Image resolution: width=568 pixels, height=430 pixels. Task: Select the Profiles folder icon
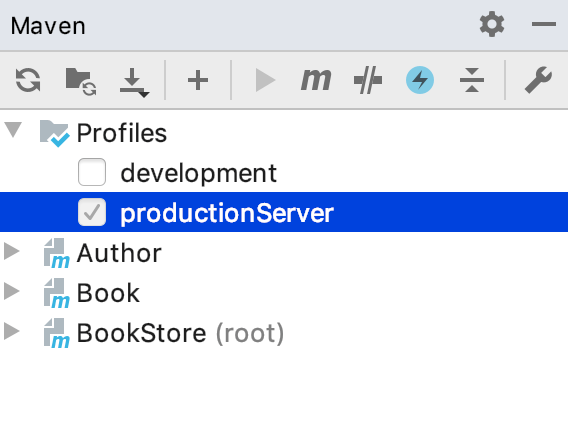[x=54, y=133]
